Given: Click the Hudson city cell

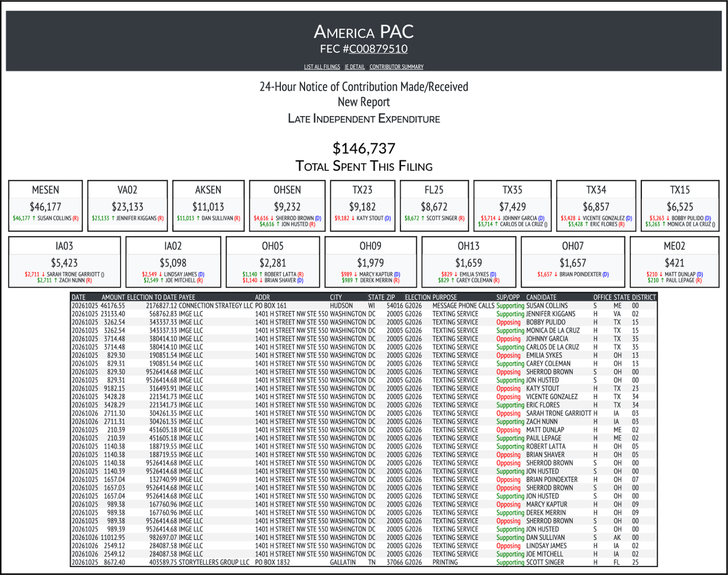Looking at the screenshot, I should point(340,305).
